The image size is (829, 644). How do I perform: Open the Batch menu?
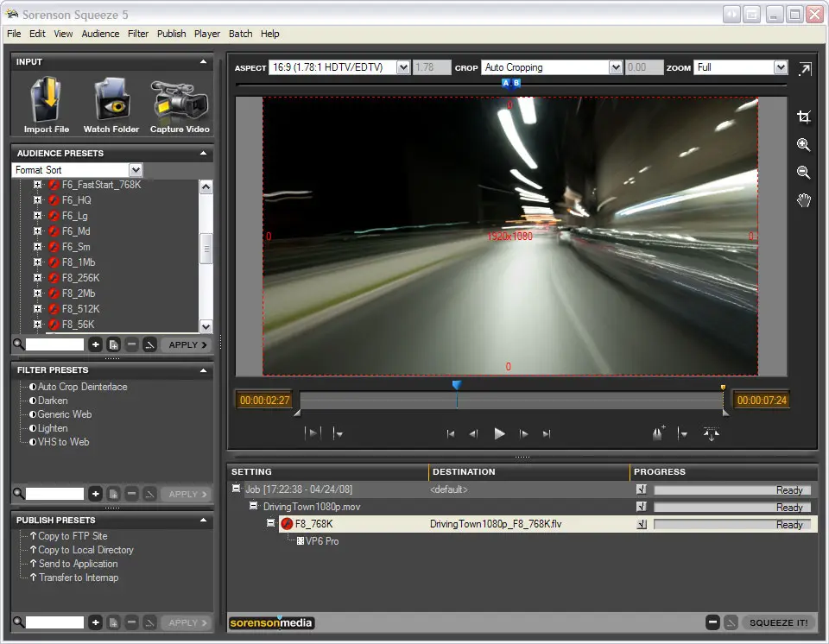pyautogui.click(x=241, y=34)
